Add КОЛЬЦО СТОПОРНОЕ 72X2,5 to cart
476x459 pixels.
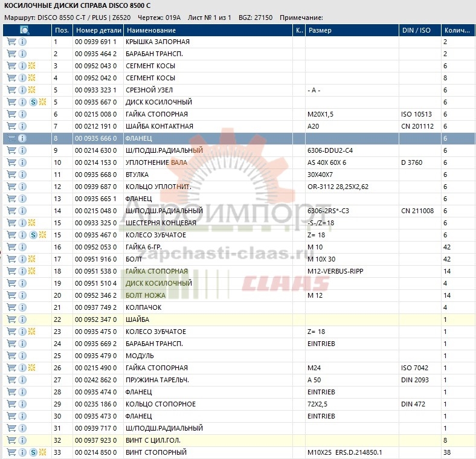point(11,404)
